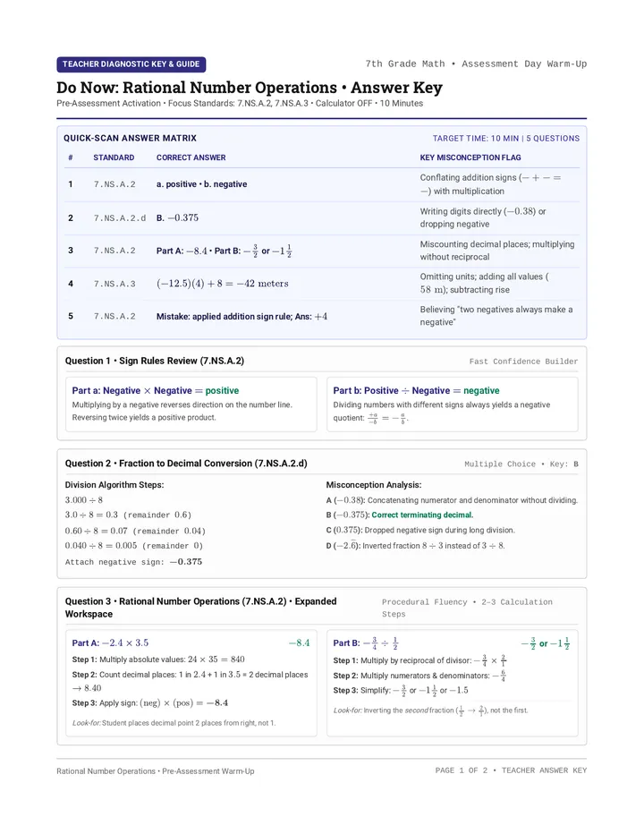
Task: Select the 7th Grade Math Assessment Day header
Action: point(476,64)
